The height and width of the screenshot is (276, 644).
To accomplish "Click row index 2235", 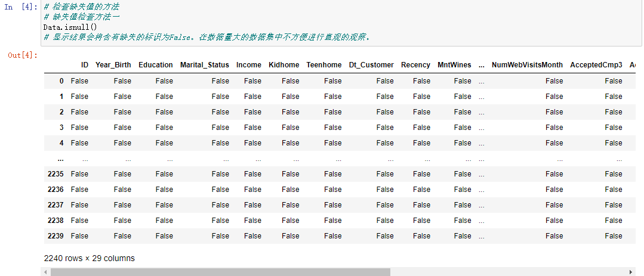I will pyautogui.click(x=56, y=174).
